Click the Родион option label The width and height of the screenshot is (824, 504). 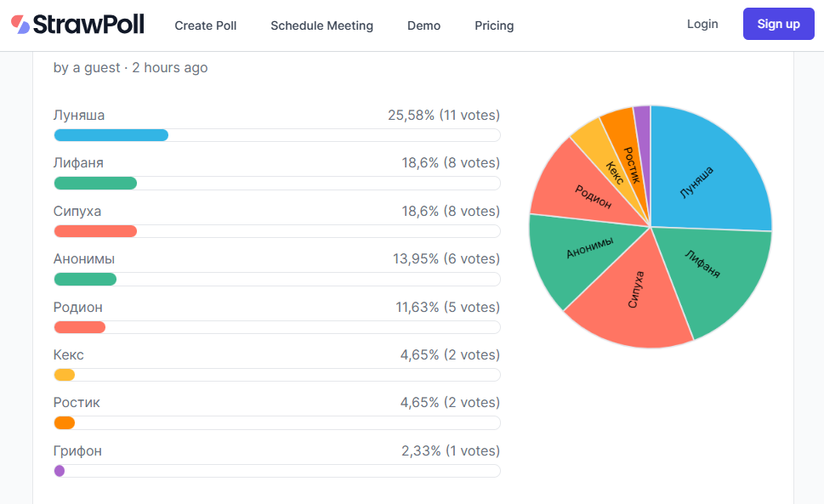(x=78, y=307)
